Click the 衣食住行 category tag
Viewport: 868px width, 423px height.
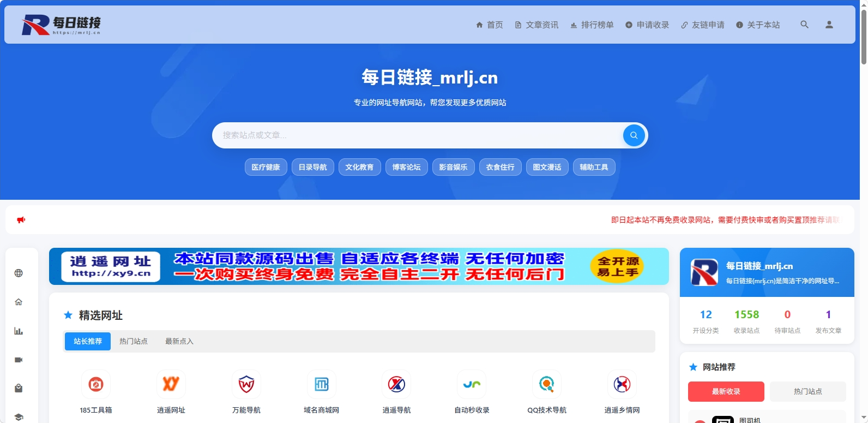(501, 167)
